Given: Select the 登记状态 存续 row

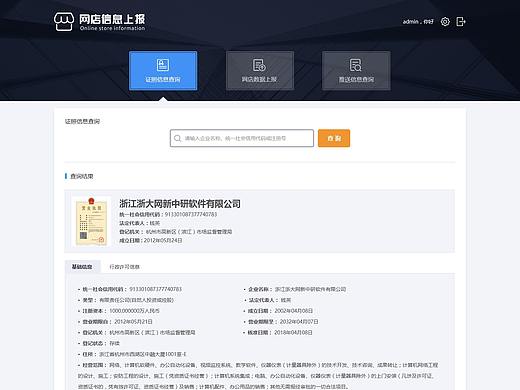Looking at the screenshot, I should (x=99, y=343).
